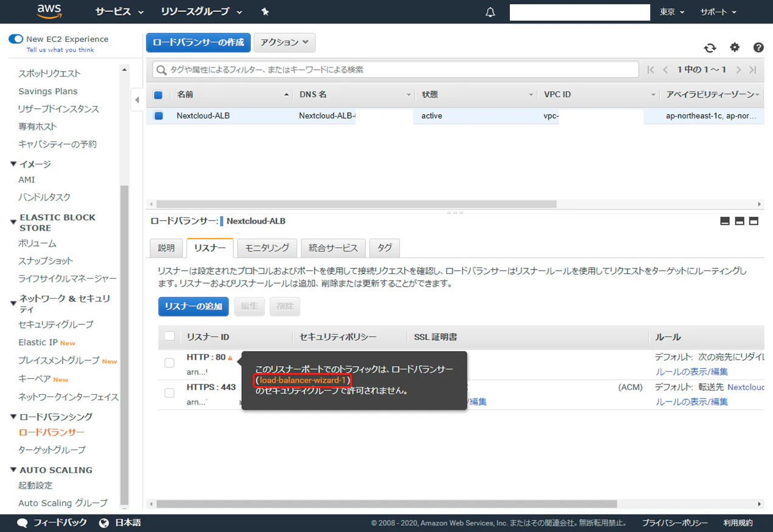This screenshot has height=532, width=773.
Task: Open ターゲットグループ in sidebar
Action: coord(52,450)
